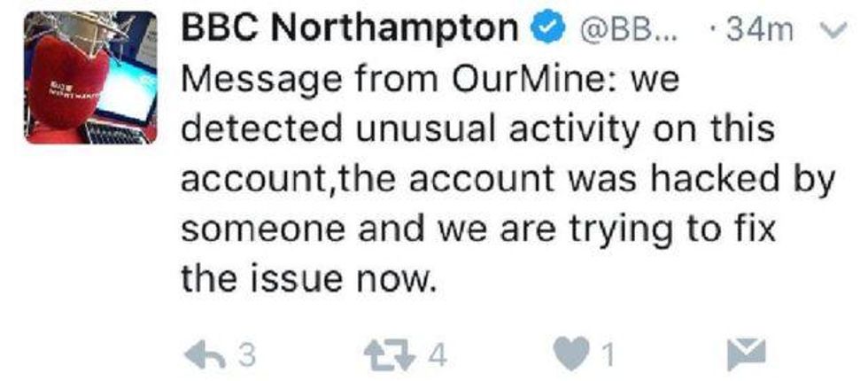Open the BBC Northampton account name
Image resolution: width=868 pixels, height=381 pixels.
(350, 30)
